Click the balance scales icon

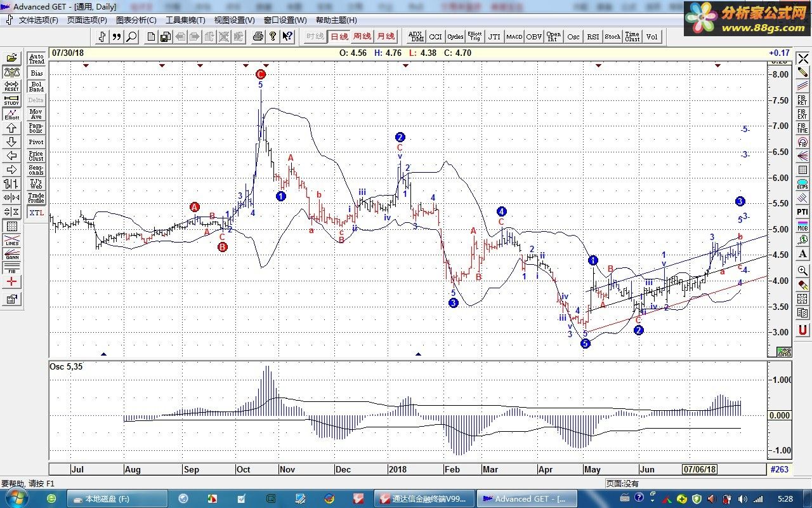(x=11, y=72)
